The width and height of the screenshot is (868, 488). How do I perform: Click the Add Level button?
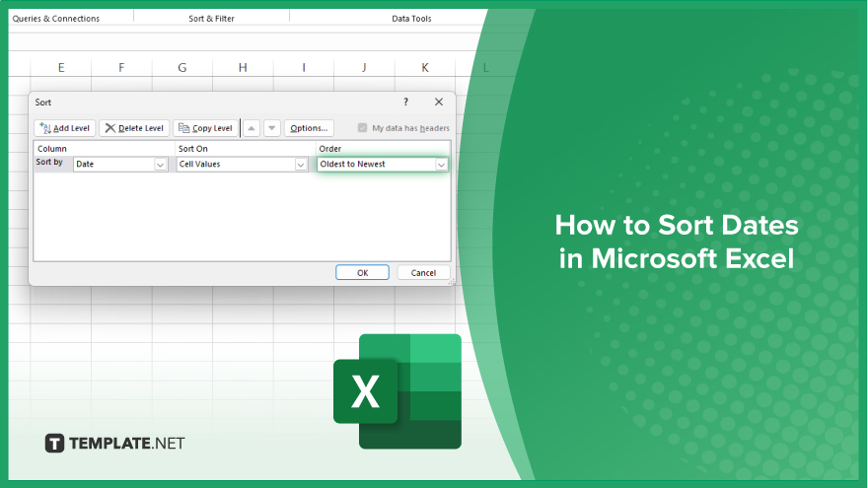point(65,128)
